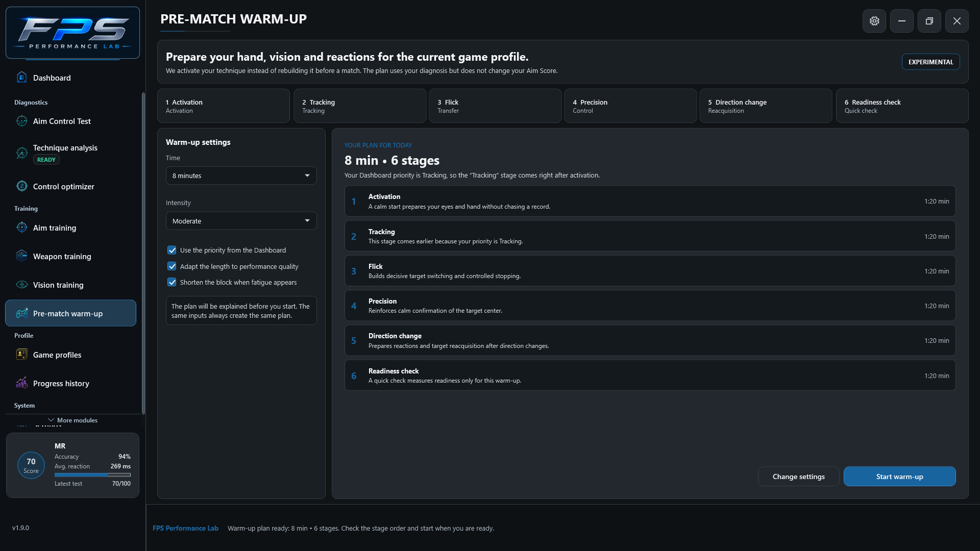Open the Time dropdown showing 8 minutes
Image resolution: width=980 pixels, height=551 pixels.
[x=241, y=176]
